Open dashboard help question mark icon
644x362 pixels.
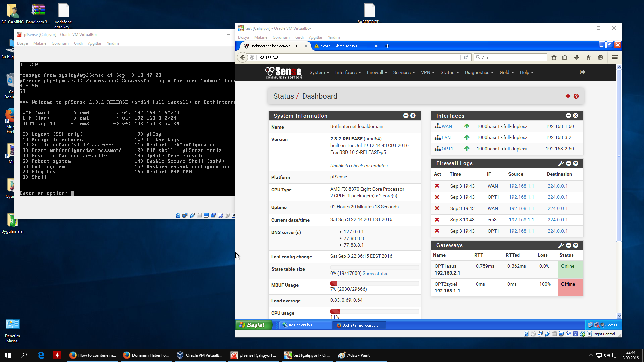click(576, 96)
